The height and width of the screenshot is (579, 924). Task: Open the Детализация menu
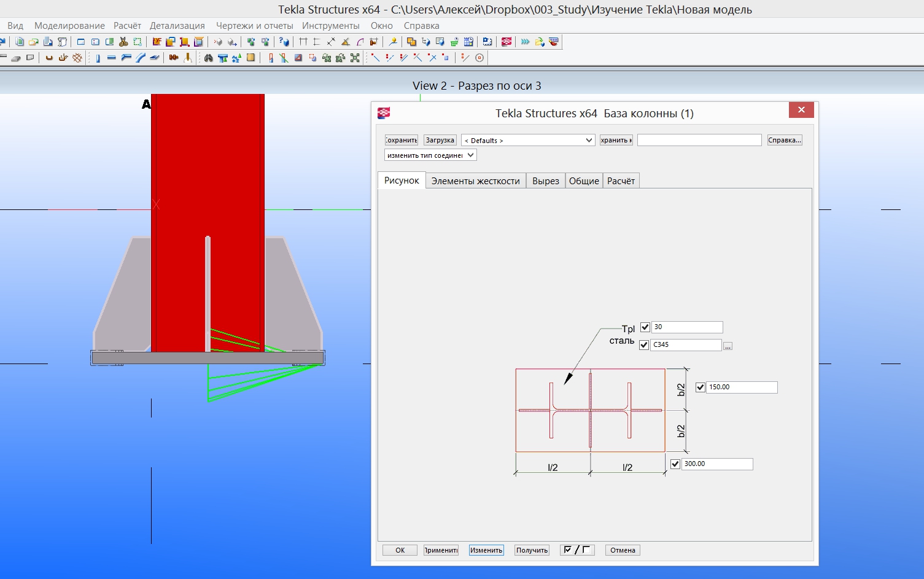pos(177,26)
